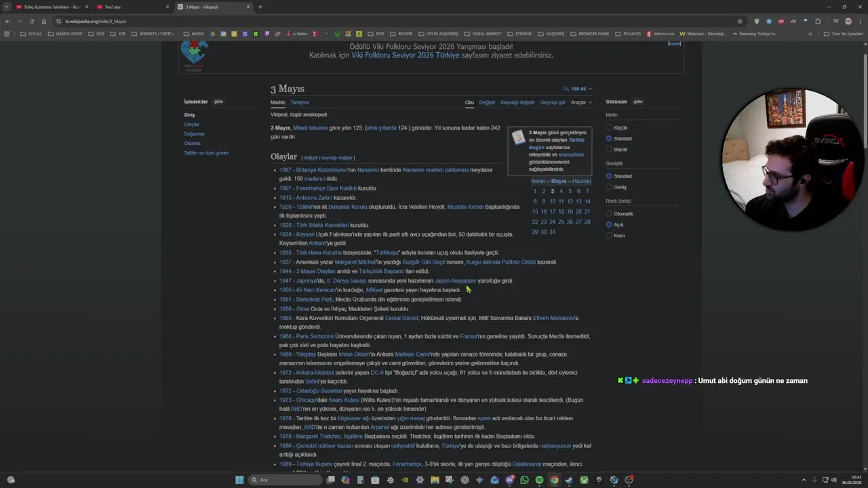
Task: Jump to Doğumlar in contents
Action: [194, 134]
